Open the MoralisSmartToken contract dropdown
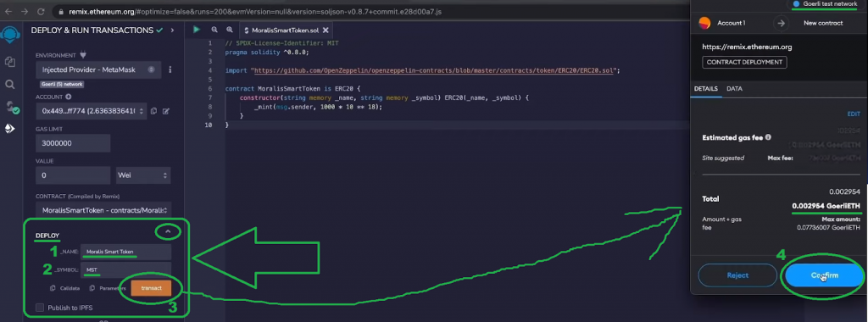The height and width of the screenshot is (322, 868). coord(103,209)
